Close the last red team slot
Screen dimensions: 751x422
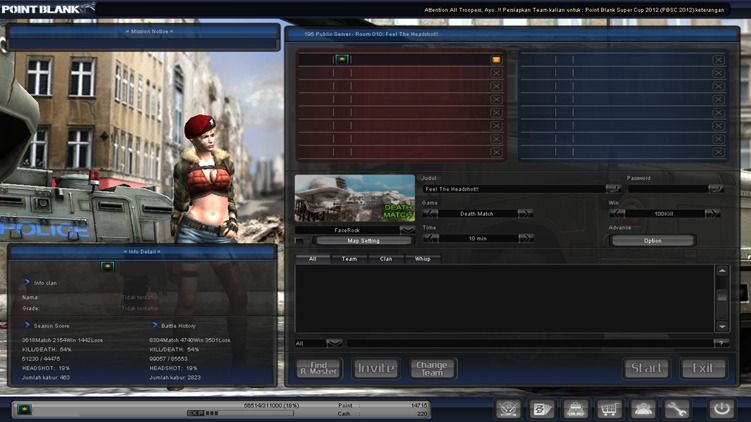pos(496,152)
